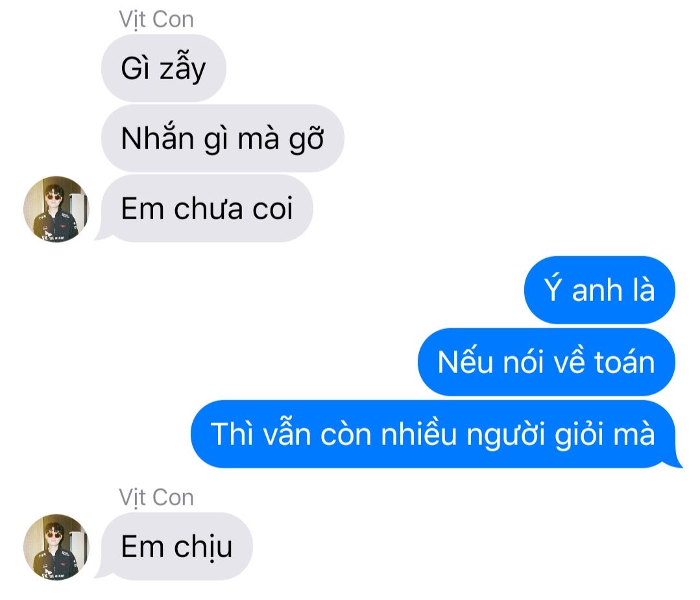700x600 pixels.
Task: Click the word "Nhắn" in the second gray bubble
Action: tap(158, 138)
